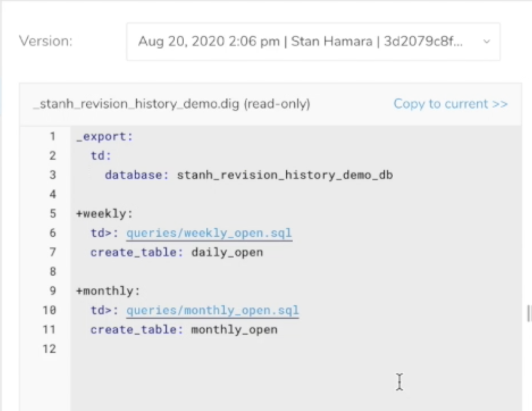The image size is (532, 411).
Task: Click the 'monthly_open' table name on line 11
Action: click(x=234, y=330)
